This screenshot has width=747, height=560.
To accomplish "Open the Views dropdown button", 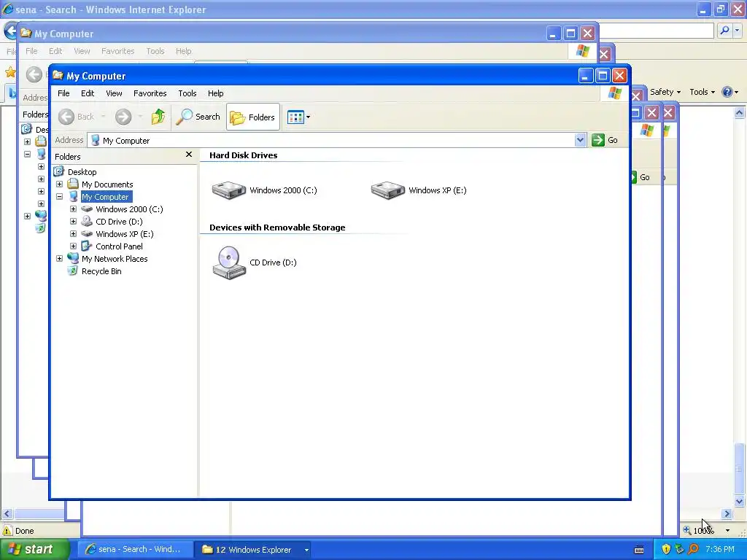I will coord(298,117).
